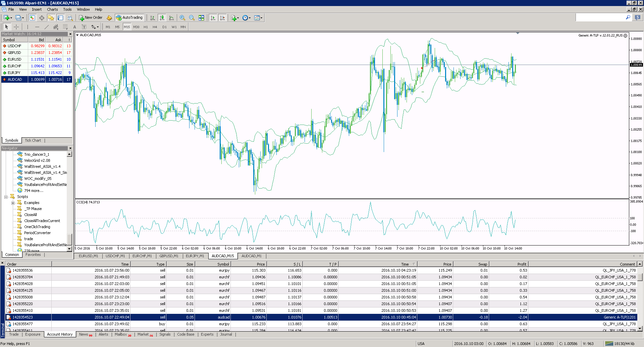Switch chart to candlesticks mode
Viewport: 644px width, 347px height.
pos(162,18)
